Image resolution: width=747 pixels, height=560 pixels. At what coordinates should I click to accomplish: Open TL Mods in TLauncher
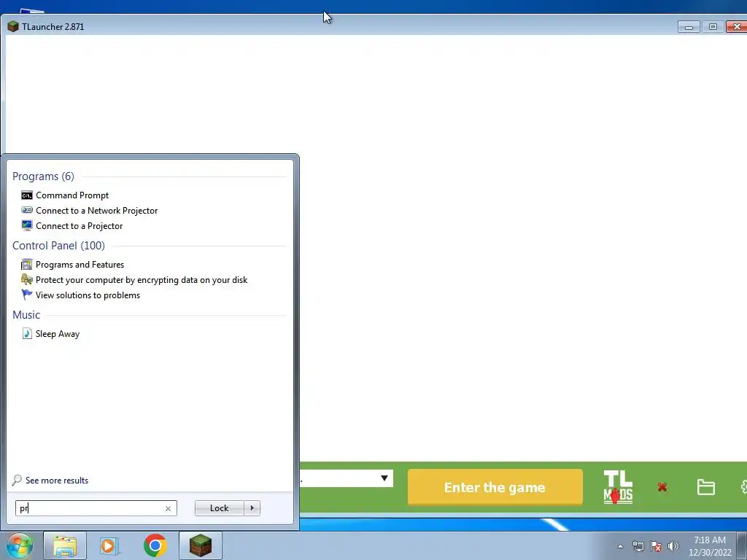[618, 487]
